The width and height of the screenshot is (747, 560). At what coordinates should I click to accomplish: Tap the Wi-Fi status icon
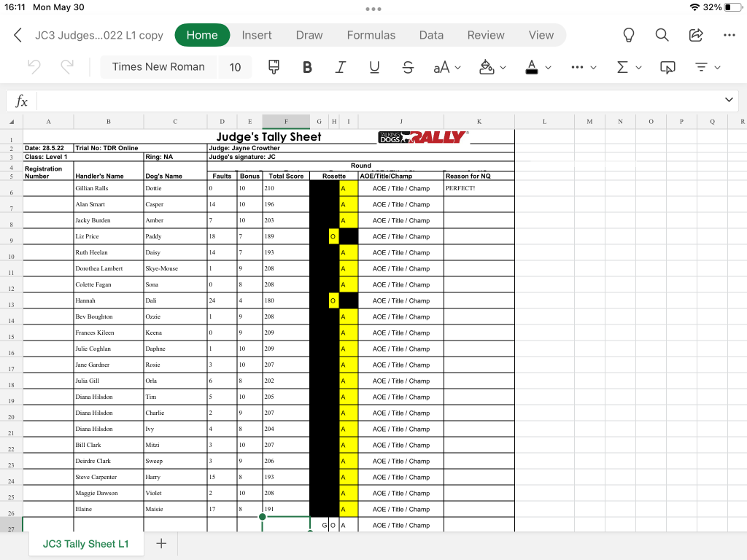pos(694,7)
